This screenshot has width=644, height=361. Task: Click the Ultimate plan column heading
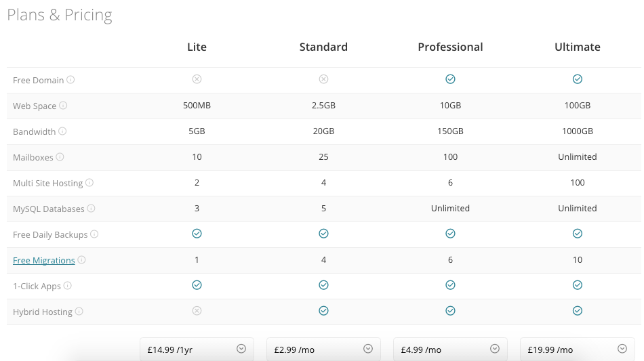578,47
